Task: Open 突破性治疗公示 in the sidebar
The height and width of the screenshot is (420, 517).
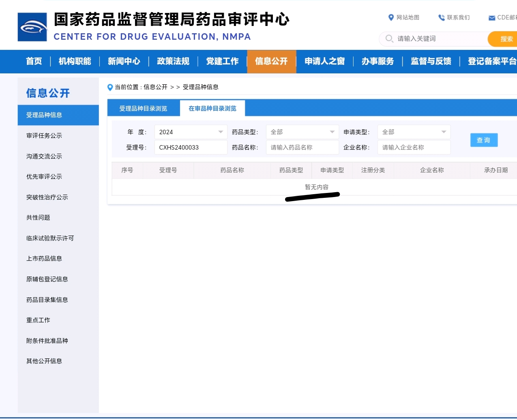Action: (47, 197)
